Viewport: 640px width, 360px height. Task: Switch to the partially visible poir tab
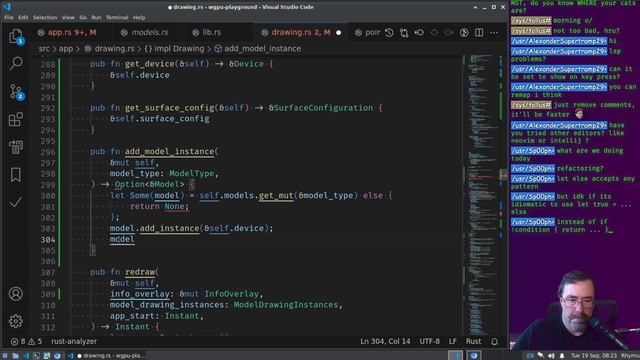click(x=368, y=32)
